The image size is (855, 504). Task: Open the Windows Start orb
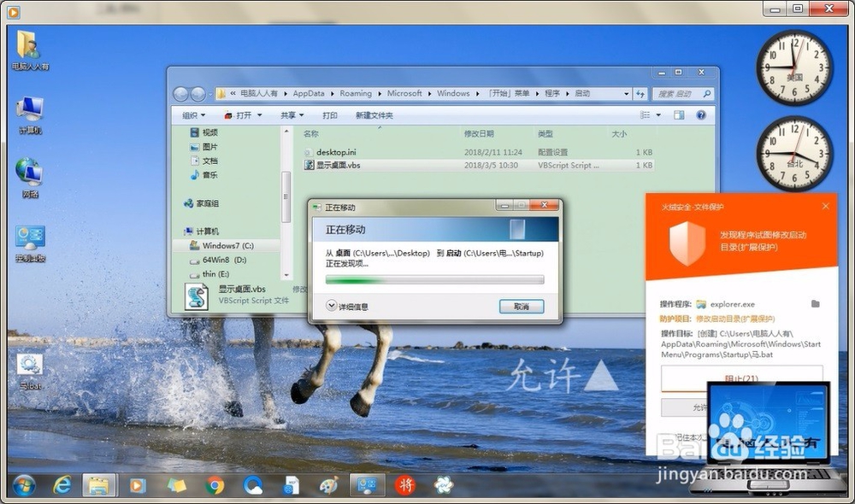24,485
